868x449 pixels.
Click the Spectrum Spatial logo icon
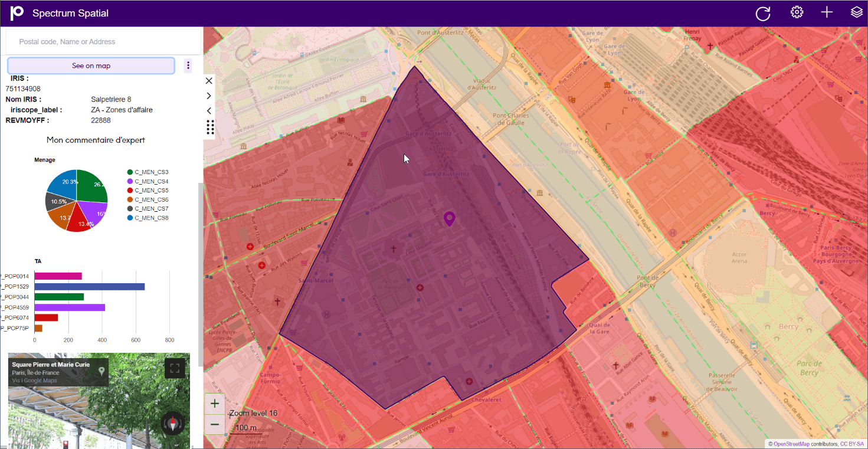tap(17, 13)
